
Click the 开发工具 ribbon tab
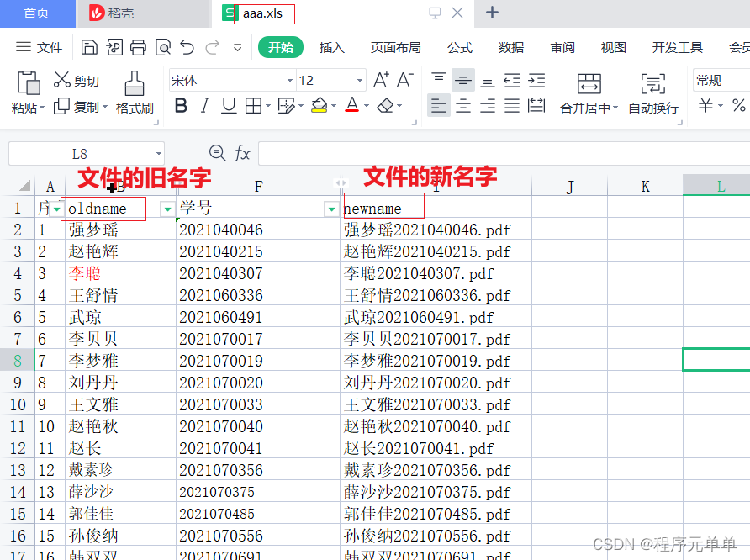677,48
